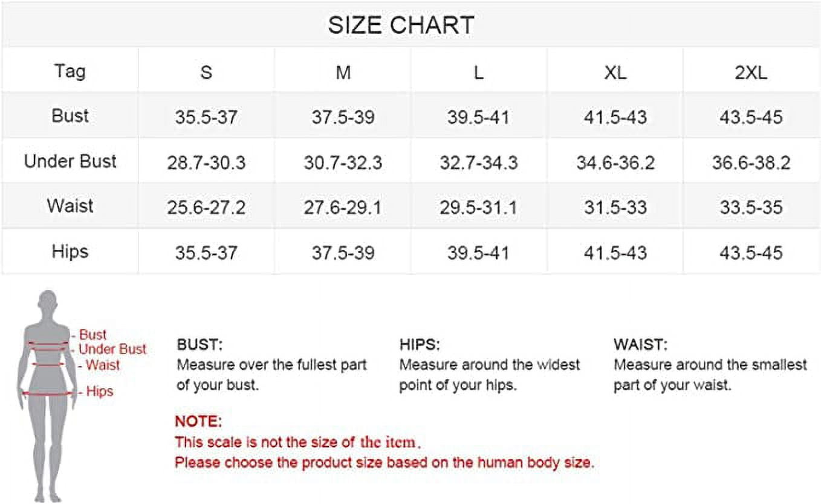Screen dimensions: 821x504
Task: Select the XL size column header
Action: click(615, 73)
